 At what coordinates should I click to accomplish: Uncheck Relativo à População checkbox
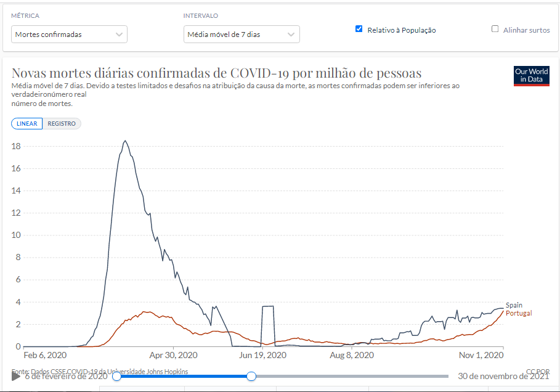click(x=359, y=29)
